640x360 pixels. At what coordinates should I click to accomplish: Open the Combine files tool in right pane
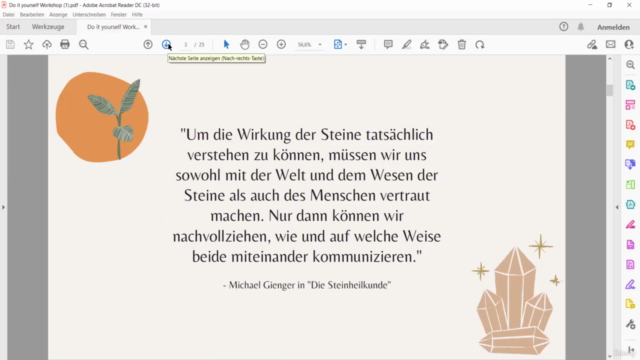tap(630, 164)
